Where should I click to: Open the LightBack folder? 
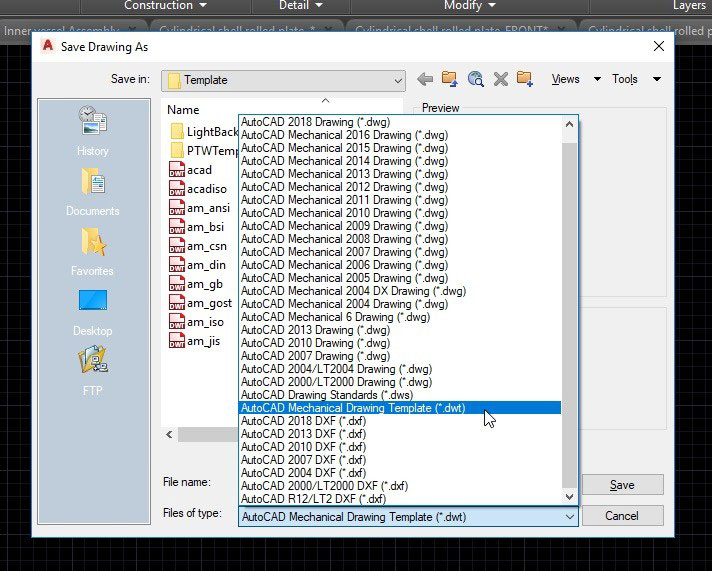click(x=204, y=132)
